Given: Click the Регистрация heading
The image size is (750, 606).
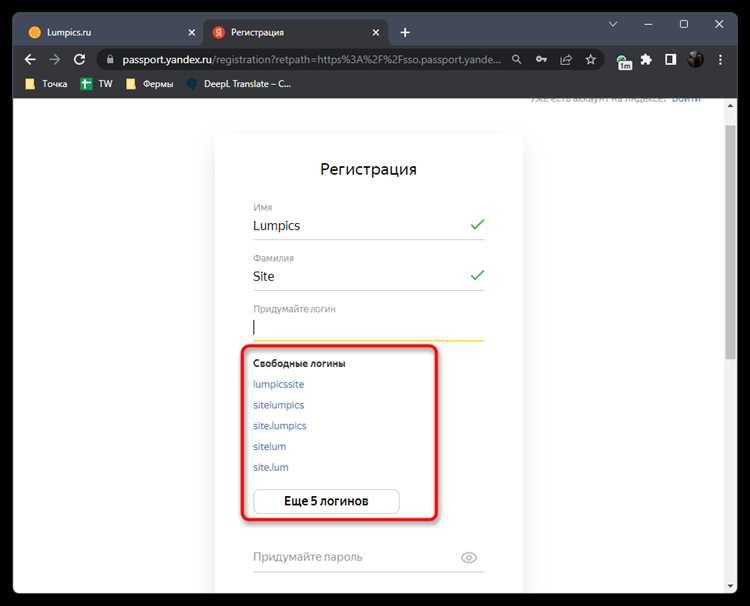Looking at the screenshot, I should (x=368, y=169).
